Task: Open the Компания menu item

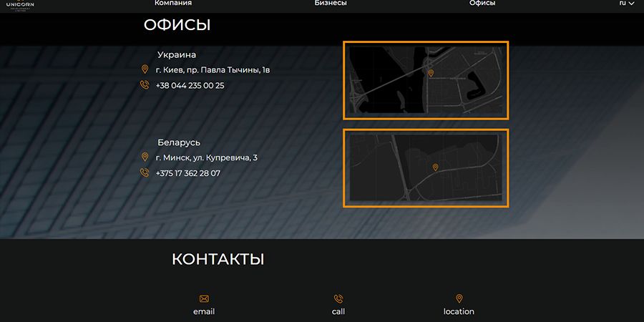Action: (x=173, y=4)
